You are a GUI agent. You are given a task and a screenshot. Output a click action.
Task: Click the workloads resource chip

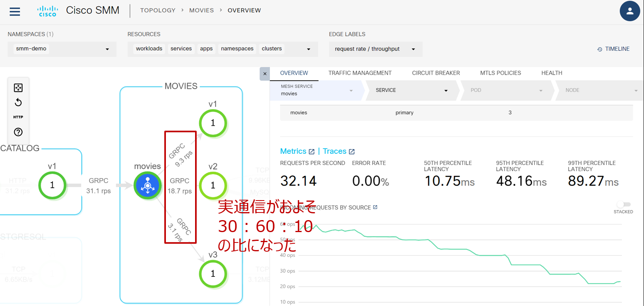click(x=149, y=49)
